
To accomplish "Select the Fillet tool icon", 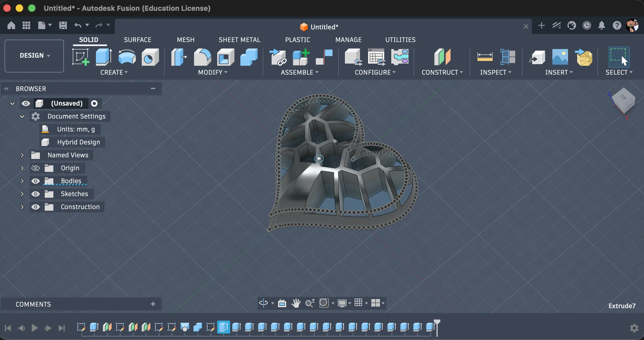I will (x=202, y=57).
